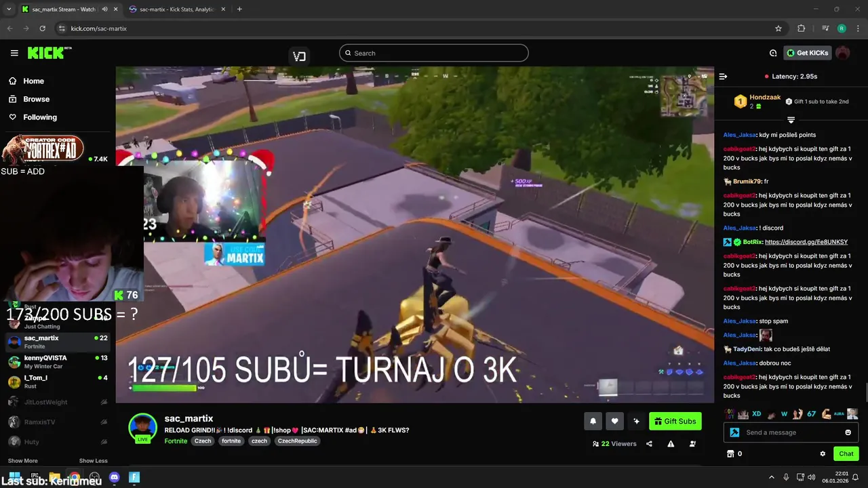Open Chrome extensions puzzle icon
The width and height of the screenshot is (868, 488).
(802, 28)
